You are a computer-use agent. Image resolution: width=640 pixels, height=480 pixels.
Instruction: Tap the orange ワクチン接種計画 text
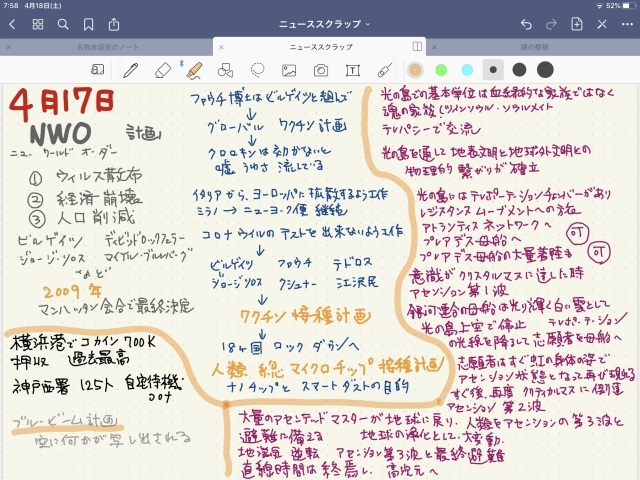pyautogui.click(x=305, y=316)
